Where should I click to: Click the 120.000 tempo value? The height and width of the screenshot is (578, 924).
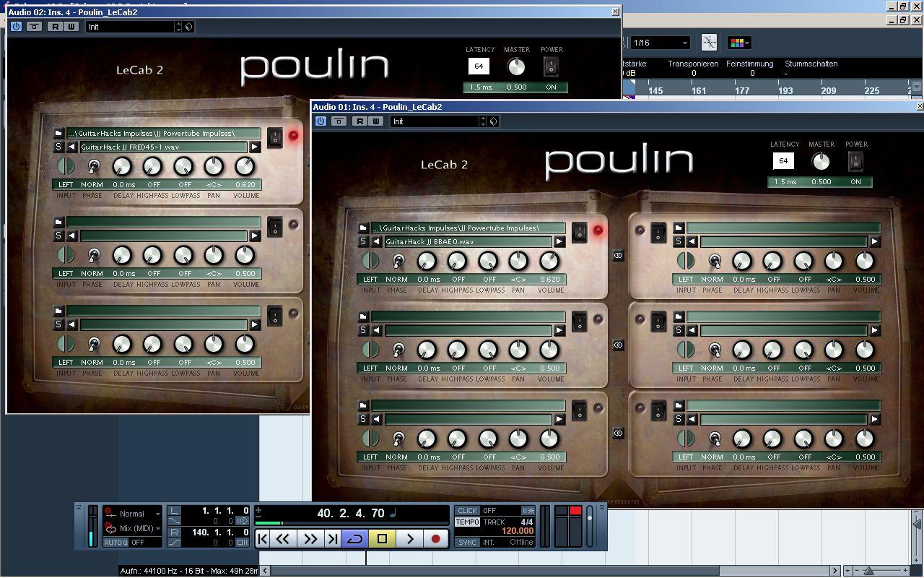(518, 531)
